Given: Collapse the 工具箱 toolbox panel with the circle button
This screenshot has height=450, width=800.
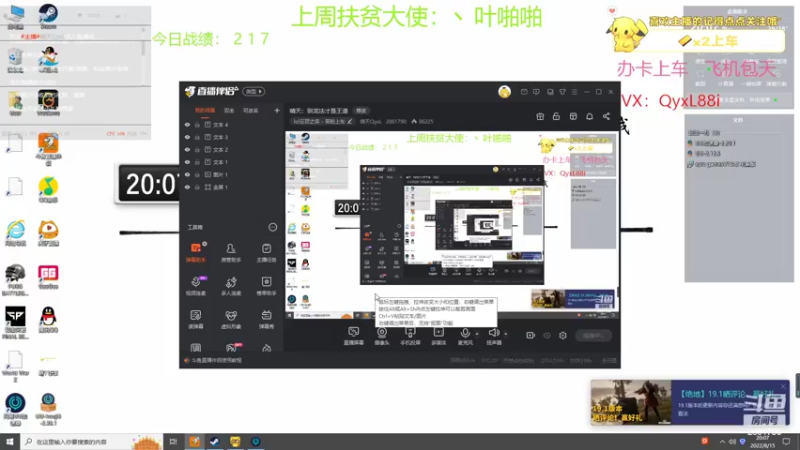Looking at the screenshot, I should 273,227.
